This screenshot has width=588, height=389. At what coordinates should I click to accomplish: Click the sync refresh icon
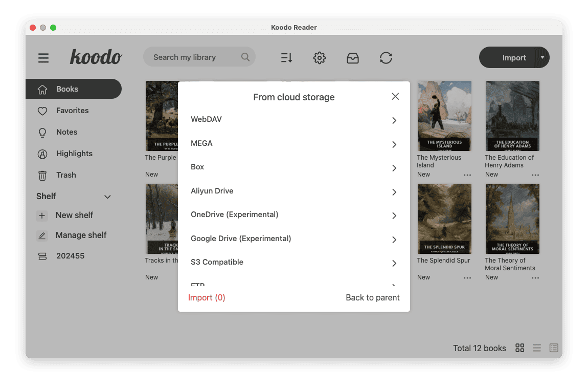[386, 58]
